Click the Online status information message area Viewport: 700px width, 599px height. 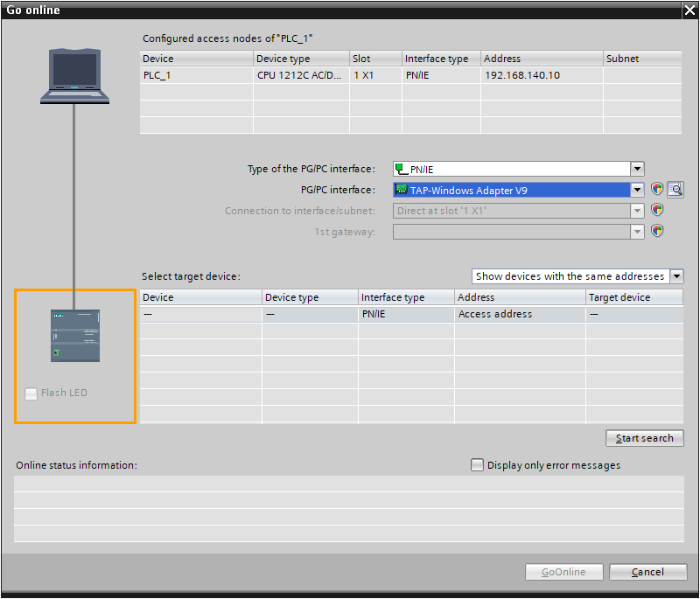click(348, 508)
